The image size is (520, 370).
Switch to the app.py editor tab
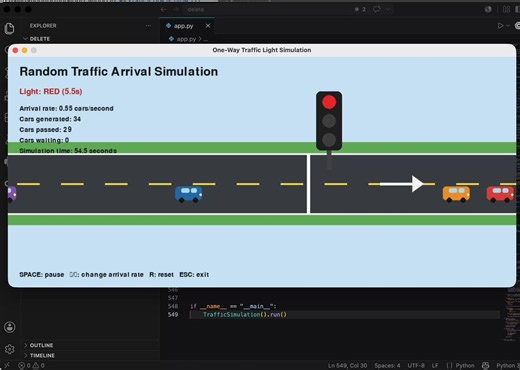pos(183,26)
